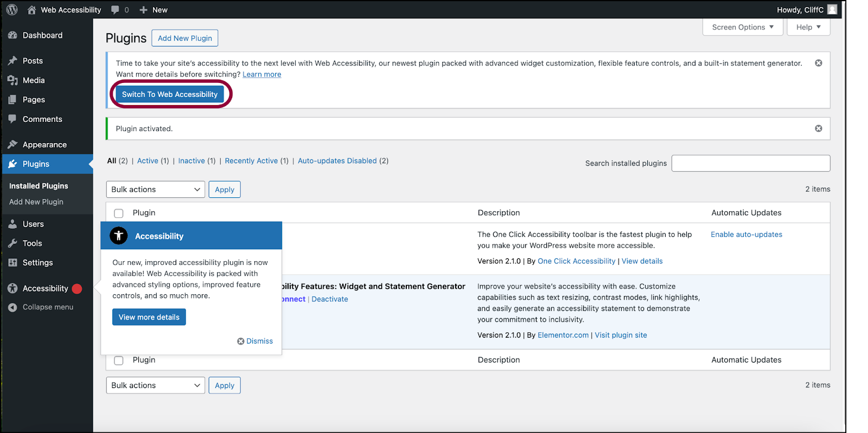Viewport: 868px width, 433px height.
Task: Click the Appearance paintbrush icon
Action: click(x=12, y=145)
